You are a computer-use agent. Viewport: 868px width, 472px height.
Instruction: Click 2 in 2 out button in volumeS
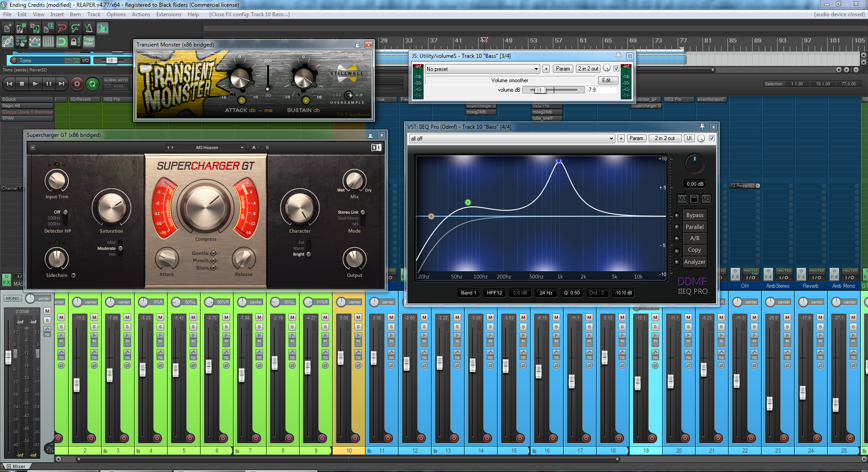(x=588, y=69)
